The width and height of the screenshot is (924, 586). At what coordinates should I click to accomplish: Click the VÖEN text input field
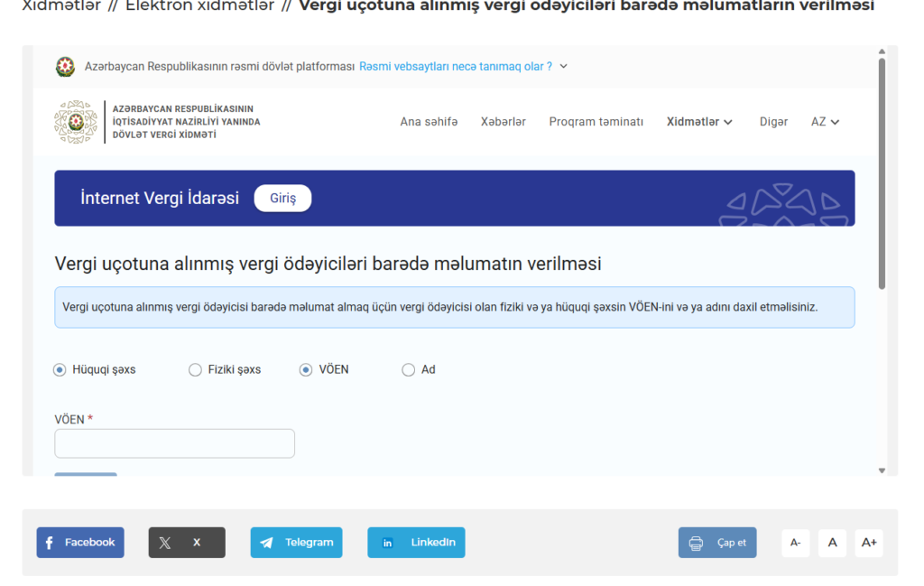click(x=174, y=443)
